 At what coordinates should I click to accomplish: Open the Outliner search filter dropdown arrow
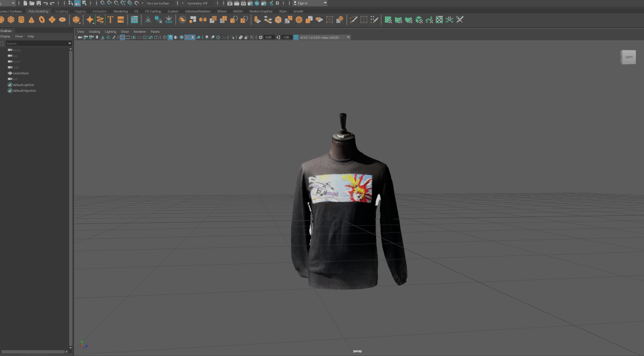pos(69,43)
